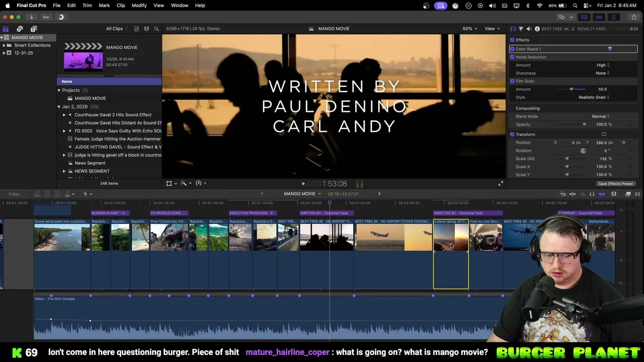Open the MANGO MOVIE timeline project dropdown
Image resolution: width=644 pixels, height=362 pixels.
pos(302,194)
